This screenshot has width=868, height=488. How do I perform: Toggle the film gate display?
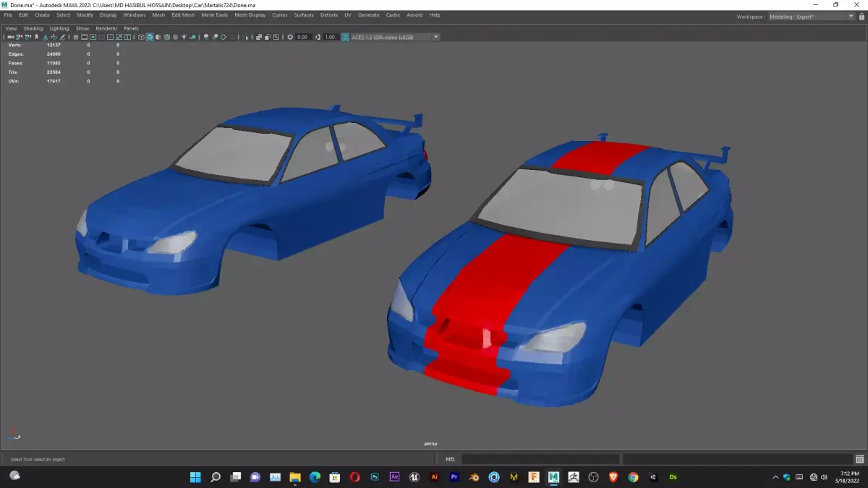[x=84, y=37]
